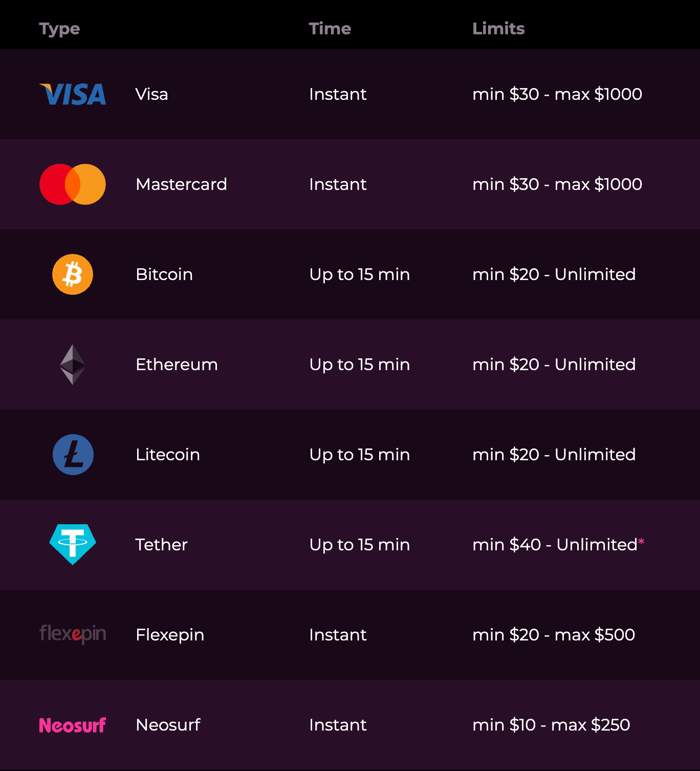Click the Time column header
Image resolution: width=700 pixels, height=771 pixels.
(x=330, y=29)
